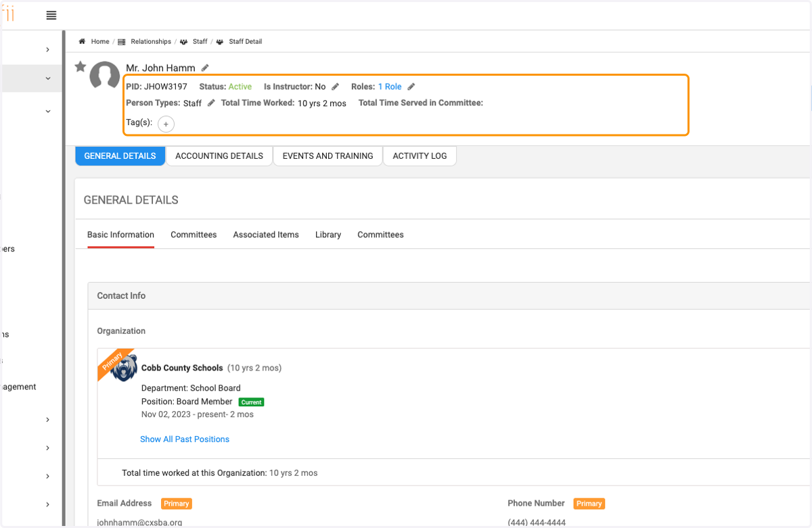This screenshot has width=812, height=528.
Task: Switch to Accounting Details tab
Action: [x=219, y=155]
